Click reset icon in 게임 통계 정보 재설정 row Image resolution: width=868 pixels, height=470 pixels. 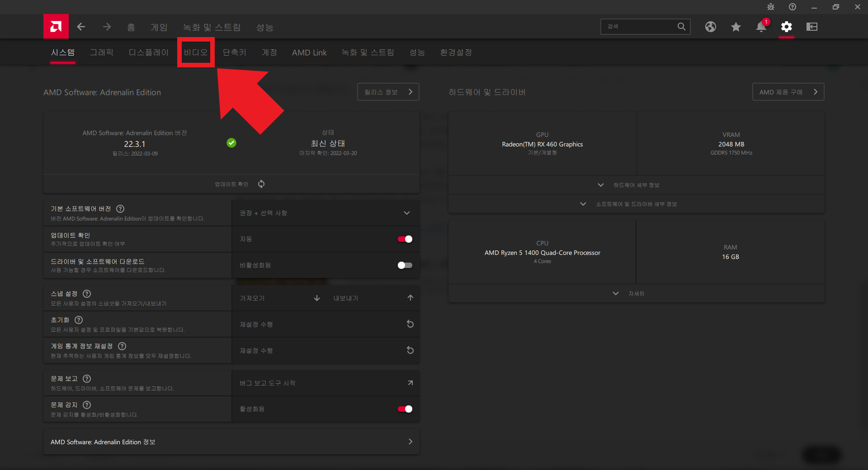(x=410, y=350)
